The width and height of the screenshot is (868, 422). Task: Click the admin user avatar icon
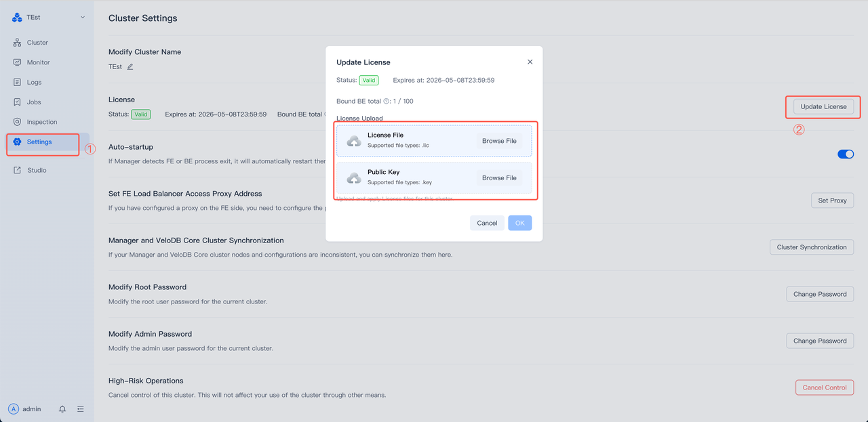[14, 409]
